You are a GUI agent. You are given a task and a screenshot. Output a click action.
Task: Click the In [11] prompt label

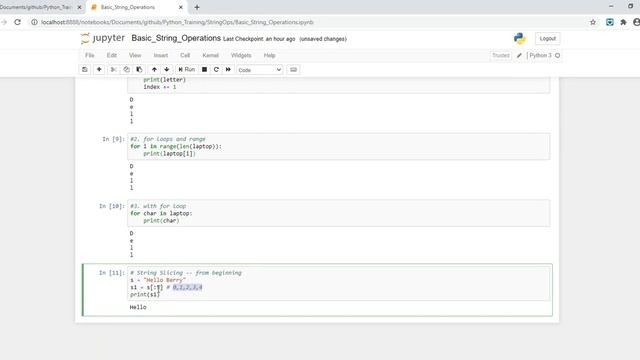tap(112, 273)
